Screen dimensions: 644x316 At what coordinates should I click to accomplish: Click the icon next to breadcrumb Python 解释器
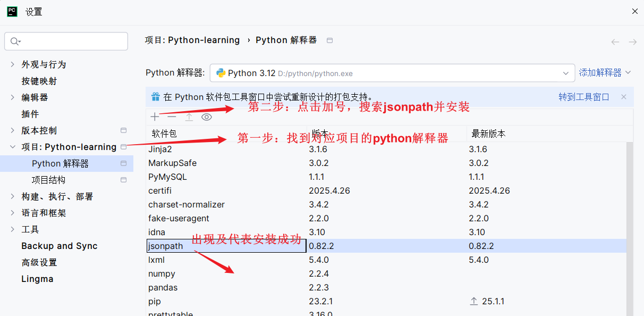(330, 40)
